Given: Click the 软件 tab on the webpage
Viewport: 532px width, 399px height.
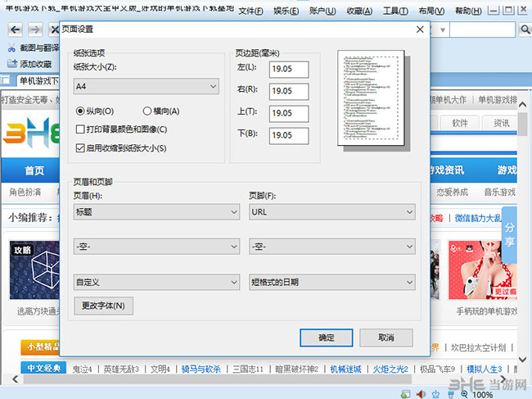Looking at the screenshot, I should click(x=460, y=123).
